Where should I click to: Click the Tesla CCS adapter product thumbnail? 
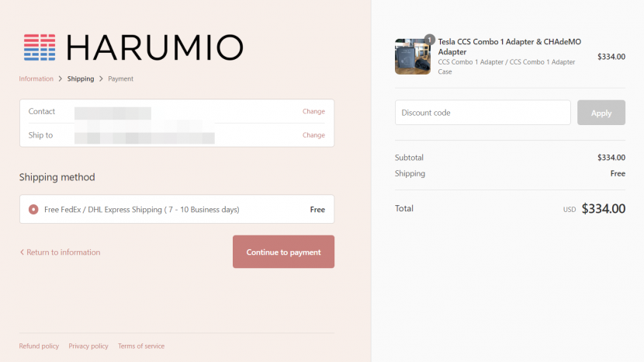click(413, 57)
